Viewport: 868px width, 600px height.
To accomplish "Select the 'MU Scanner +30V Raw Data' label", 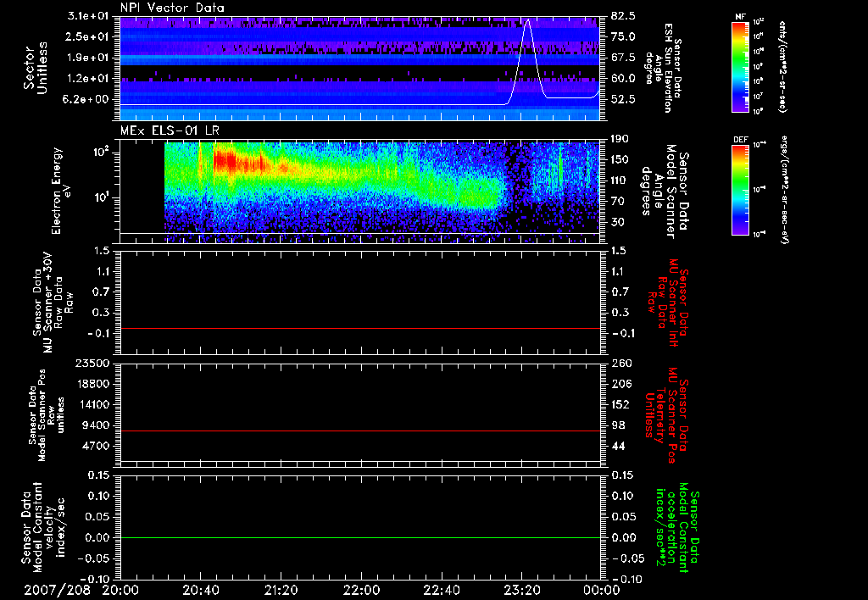I will point(53,303).
